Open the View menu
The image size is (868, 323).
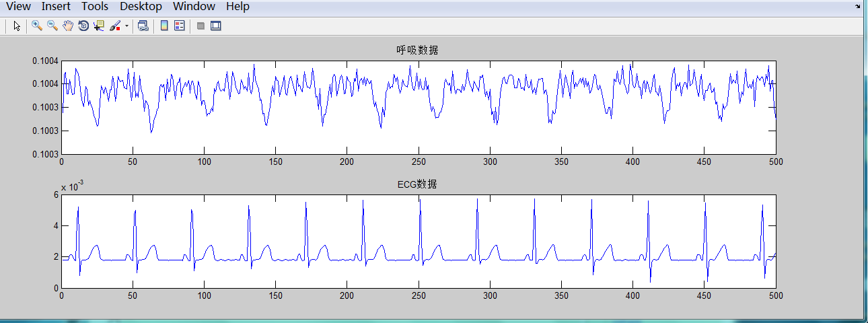pos(18,7)
